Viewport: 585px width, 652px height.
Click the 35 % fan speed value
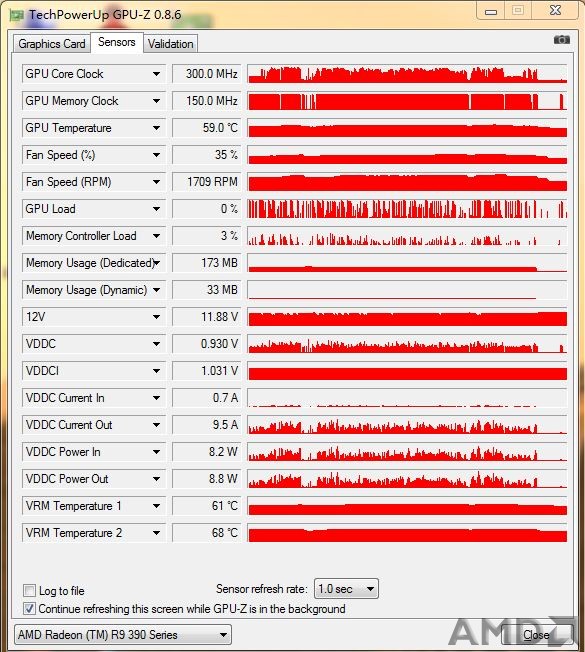pos(207,155)
